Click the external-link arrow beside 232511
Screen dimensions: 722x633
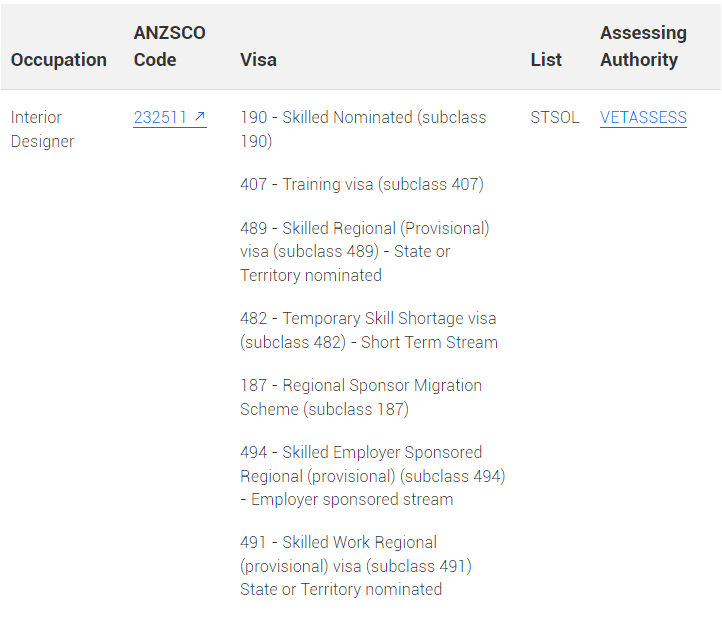click(x=200, y=118)
